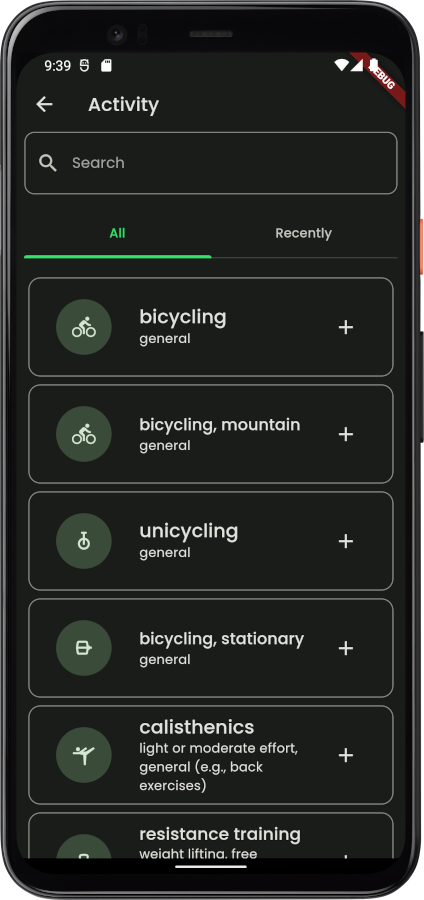
Task: Click the calisthenics martial arts icon
Action: [x=84, y=755]
